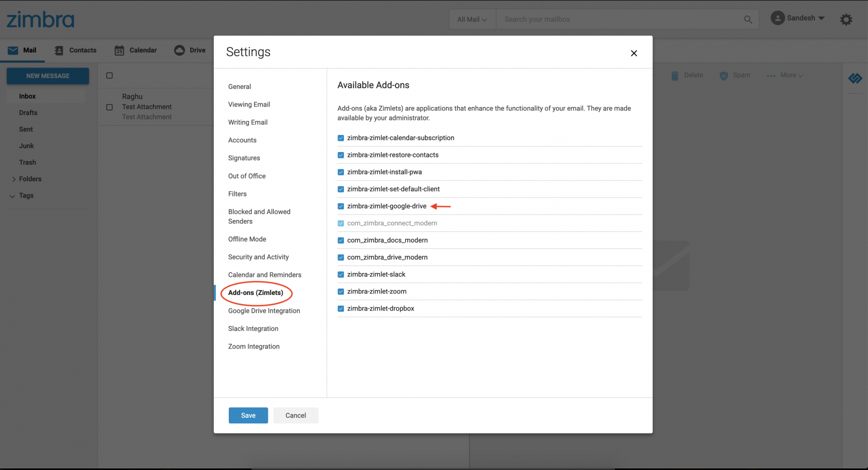868x470 pixels.
Task: Toggle com_zimbra_drive_modern checkbox
Action: pos(341,257)
